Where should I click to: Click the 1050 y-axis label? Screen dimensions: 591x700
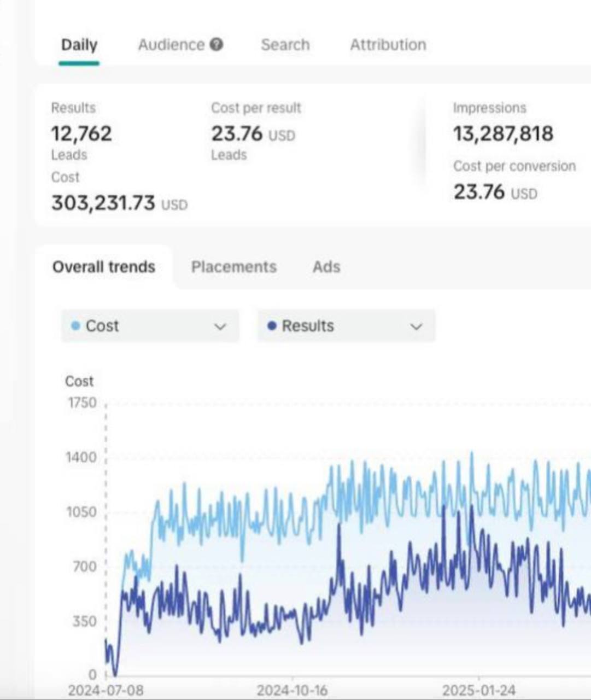(81, 512)
